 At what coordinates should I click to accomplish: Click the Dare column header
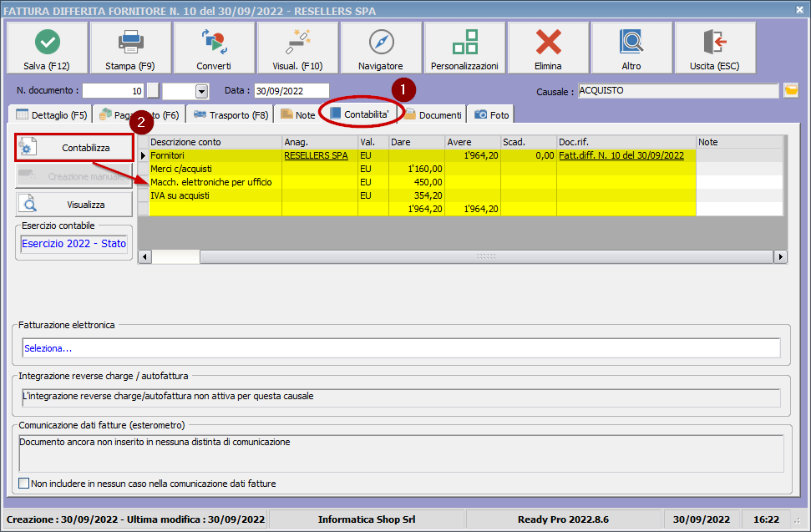417,142
